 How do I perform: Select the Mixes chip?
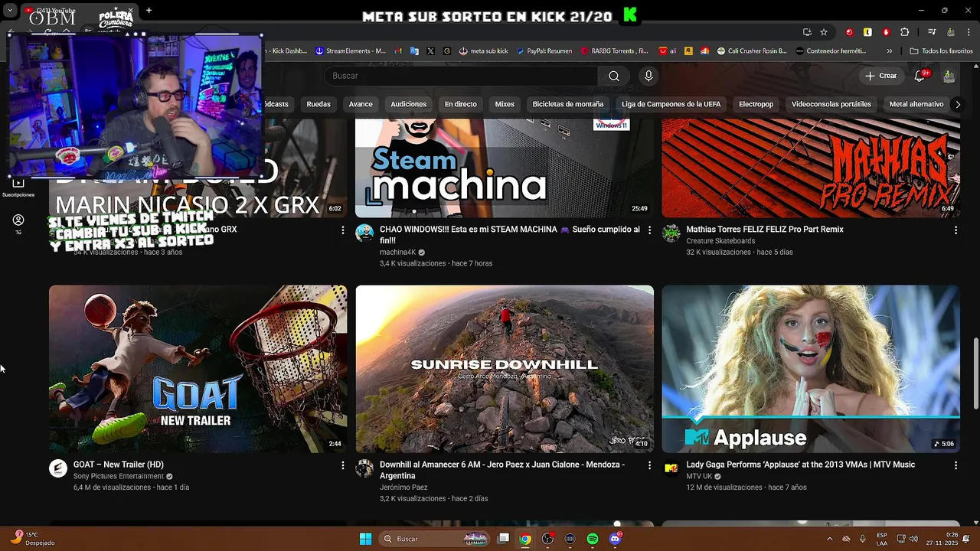[505, 104]
